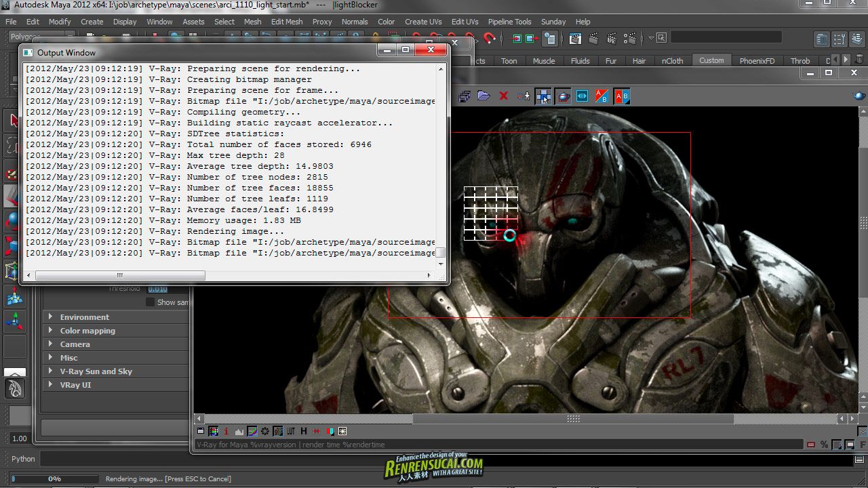Switch to the PhoenixFD shelf tab

point(757,60)
